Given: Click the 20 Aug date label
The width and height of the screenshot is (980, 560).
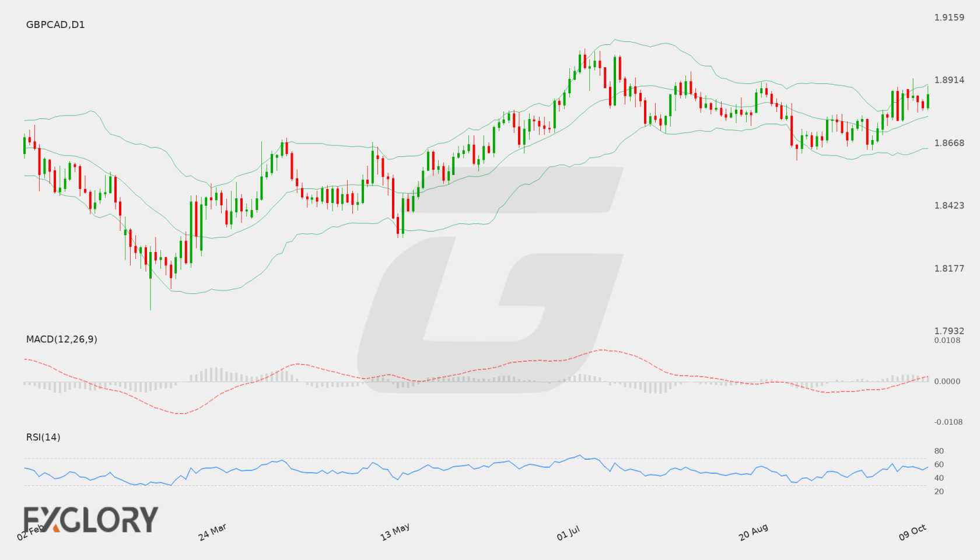Looking at the screenshot, I should pyautogui.click(x=753, y=532).
